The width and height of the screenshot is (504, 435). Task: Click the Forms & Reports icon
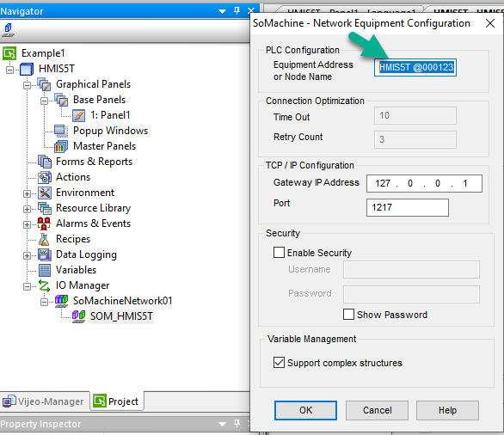[x=45, y=162]
